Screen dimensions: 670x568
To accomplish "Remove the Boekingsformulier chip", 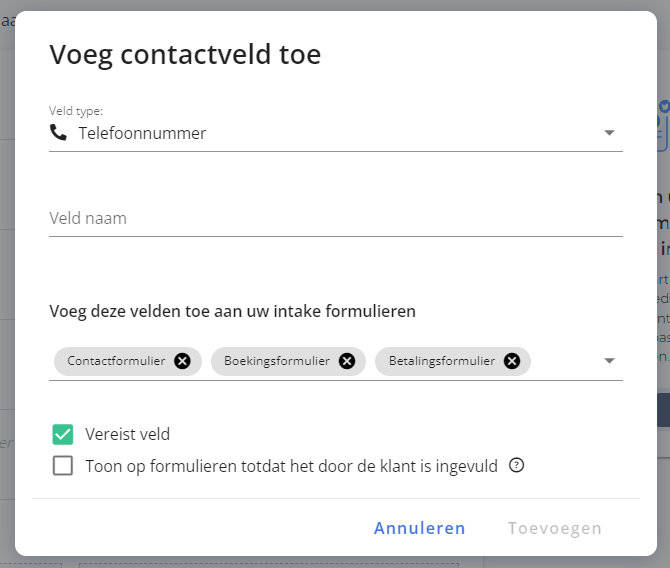I will click(347, 361).
